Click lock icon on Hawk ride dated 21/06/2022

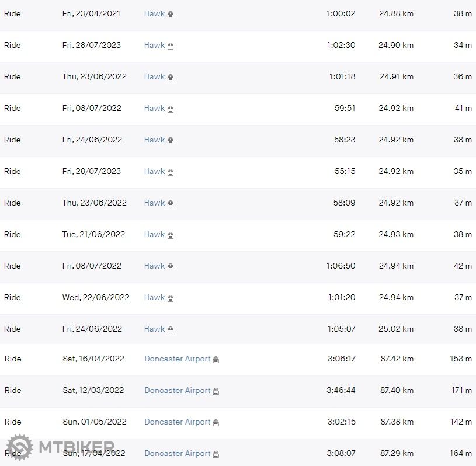click(x=171, y=235)
